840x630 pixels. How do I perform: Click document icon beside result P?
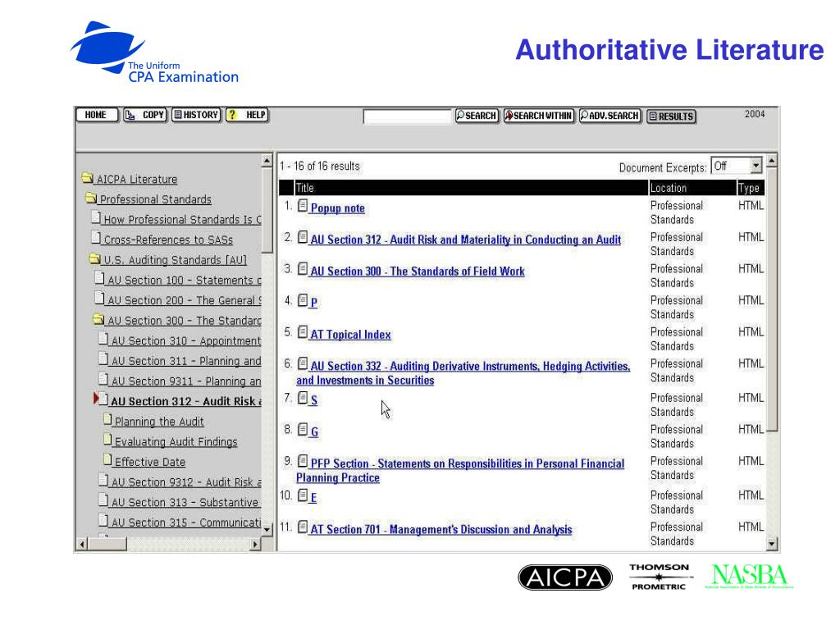tap(303, 300)
